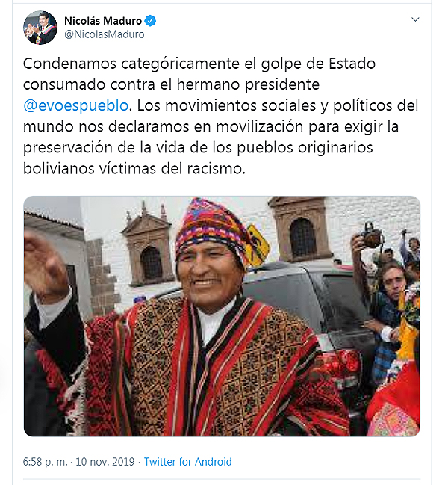
Task: Click the 6:58 p. m. timestamp
Action: 45,462
